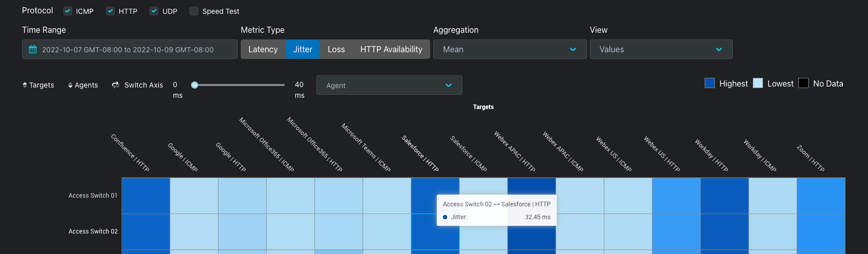This screenshot has width=868, height=254.
Task: Click the Workday | HTTP column header
Action: click(x=711, y=155)
